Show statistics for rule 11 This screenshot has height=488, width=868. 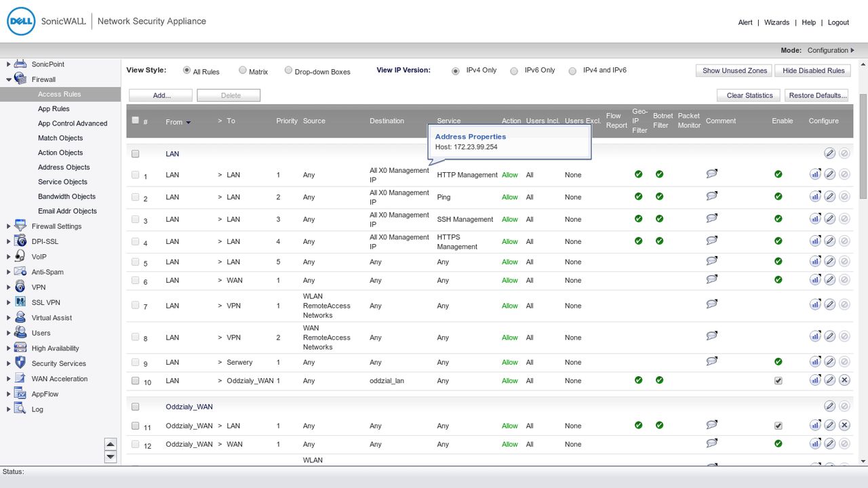click(x=815, y=426)
